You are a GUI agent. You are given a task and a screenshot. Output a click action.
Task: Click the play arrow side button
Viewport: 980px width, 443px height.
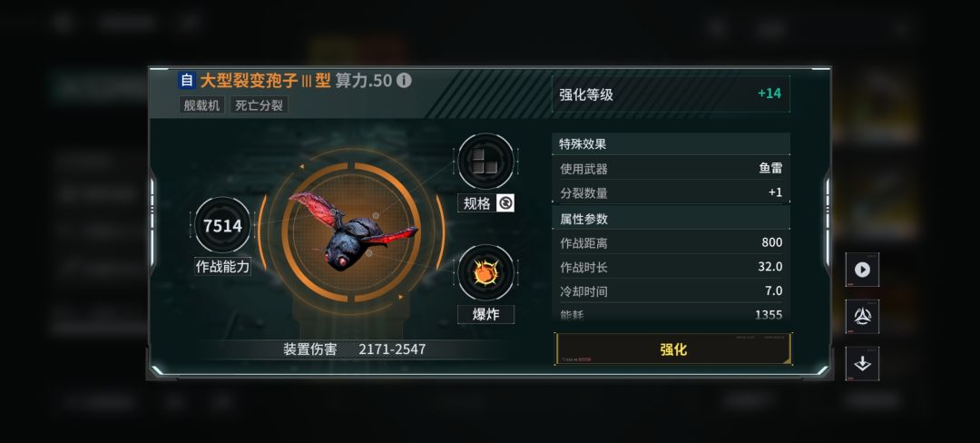(x=863, y=270)
